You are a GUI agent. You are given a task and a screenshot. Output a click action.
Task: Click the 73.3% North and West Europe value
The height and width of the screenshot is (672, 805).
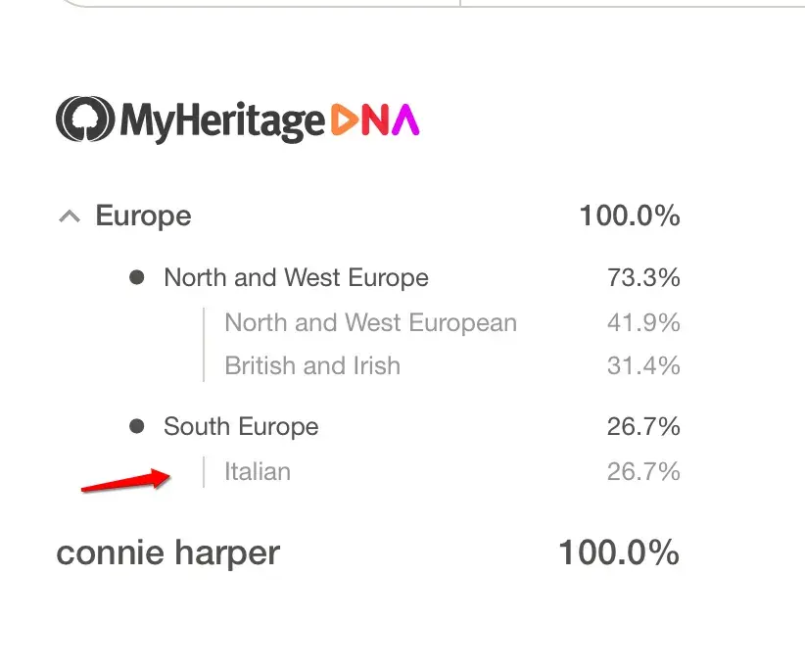tap(643, 278)
